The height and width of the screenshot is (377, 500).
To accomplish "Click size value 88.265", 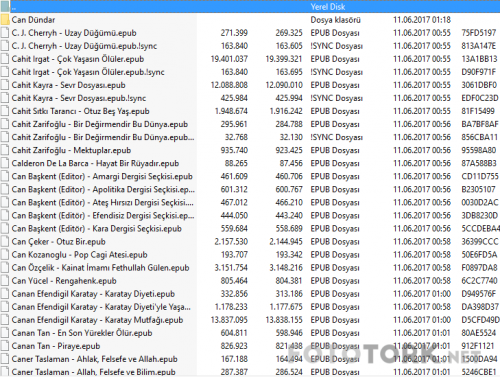I will [x=236, y=163].
